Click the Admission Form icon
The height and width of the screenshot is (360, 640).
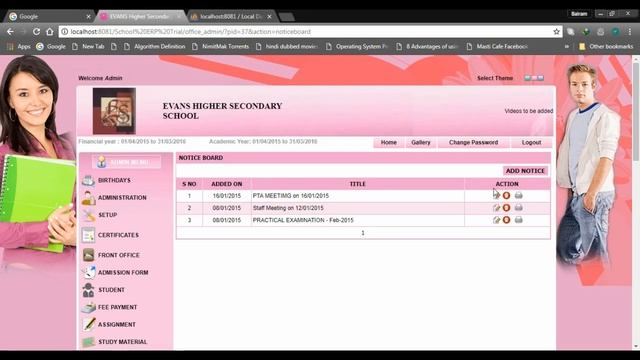click(x=88, y=272)
